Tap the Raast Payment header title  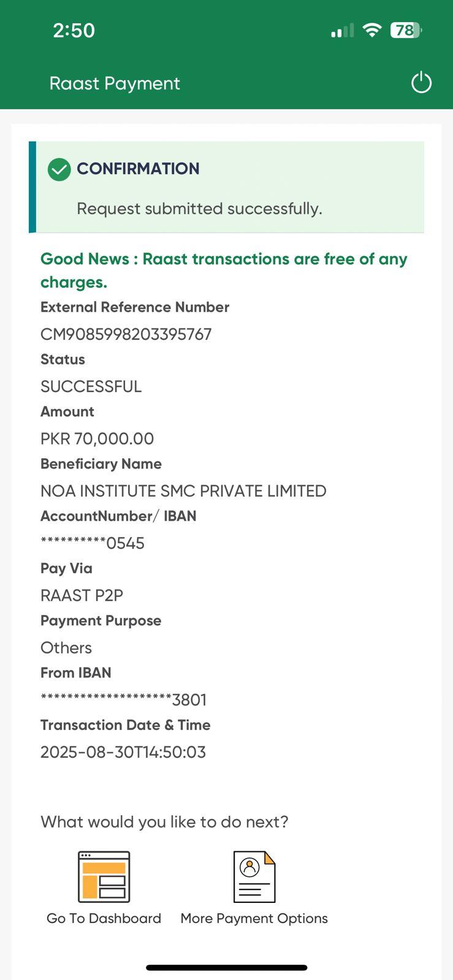115,83
